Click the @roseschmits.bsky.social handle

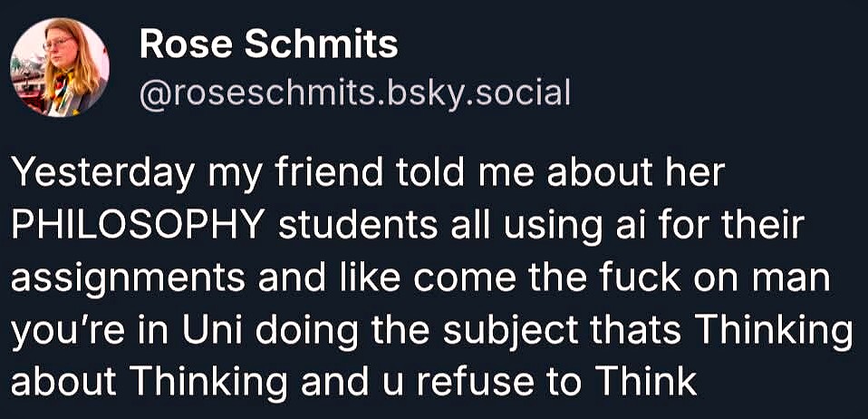click(x=354, y=92)
